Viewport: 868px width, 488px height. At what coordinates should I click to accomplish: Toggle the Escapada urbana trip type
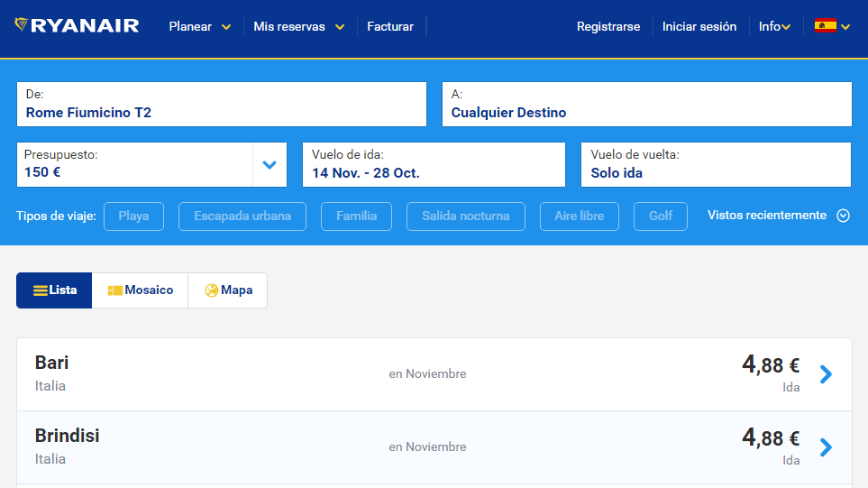point(242,216)
